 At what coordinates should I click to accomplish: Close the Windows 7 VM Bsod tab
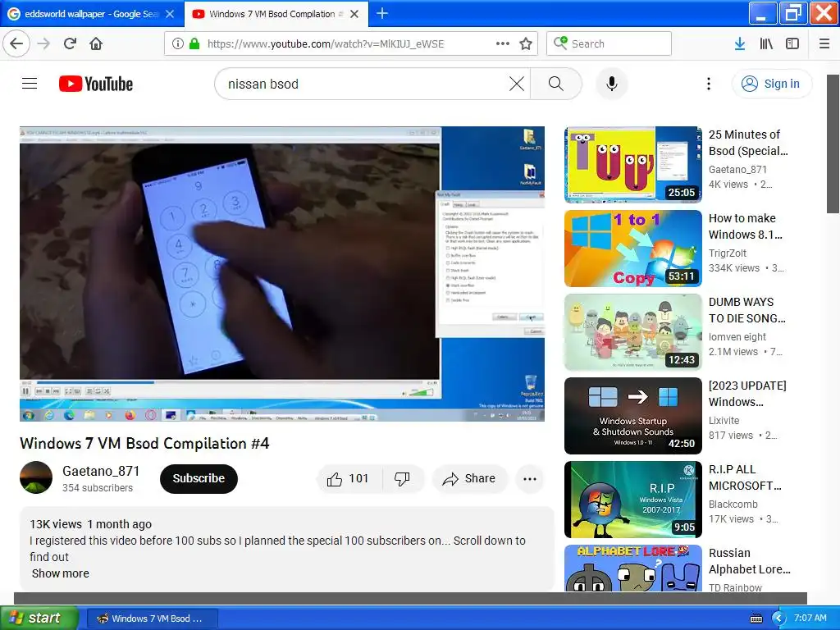tap(354, 14)
